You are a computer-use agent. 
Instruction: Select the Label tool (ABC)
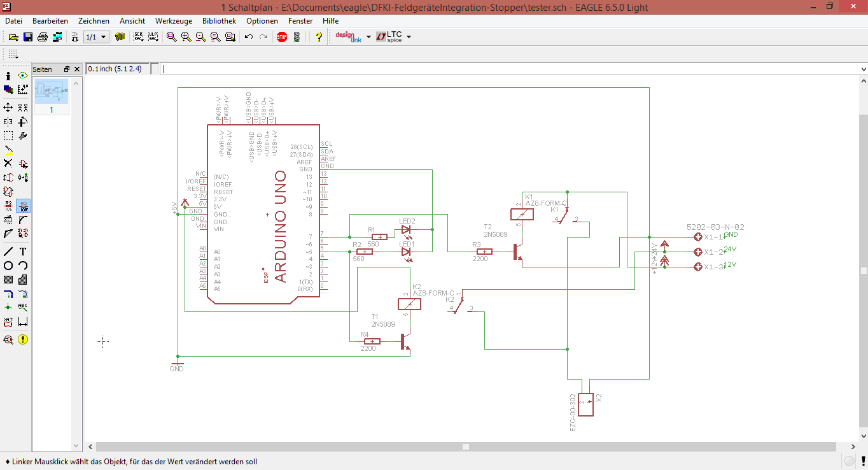[x=23, y=308]
